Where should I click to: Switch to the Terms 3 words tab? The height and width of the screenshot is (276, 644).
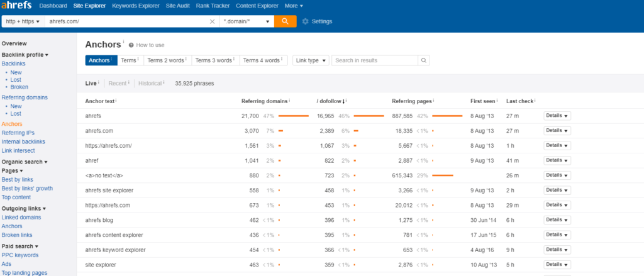215,60
